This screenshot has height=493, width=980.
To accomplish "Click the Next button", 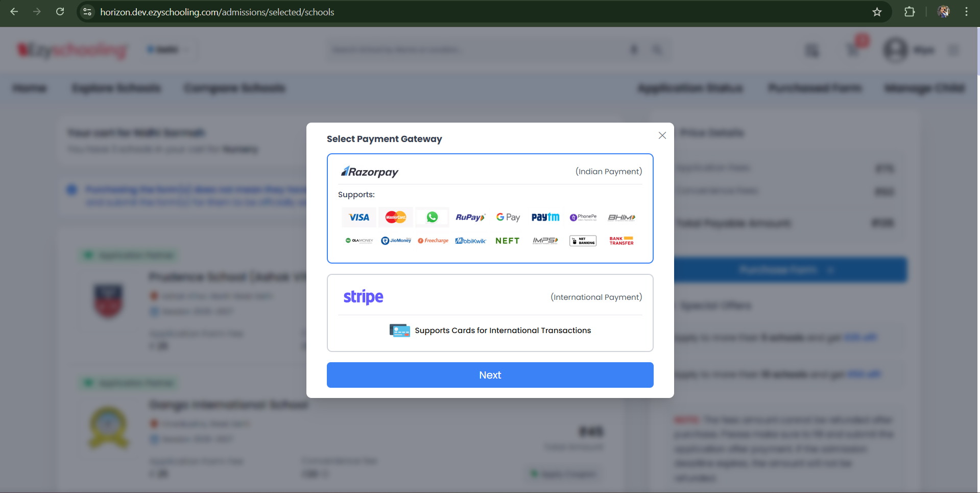I will pyautogui.click(x=490, y=375).
